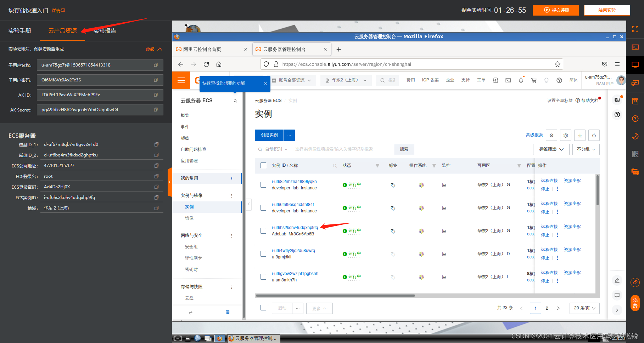Image resolution: width=644 pixels, height=343 pixels.
Task: Collapse the lab account info with 收起
Action: coord(154,49)
